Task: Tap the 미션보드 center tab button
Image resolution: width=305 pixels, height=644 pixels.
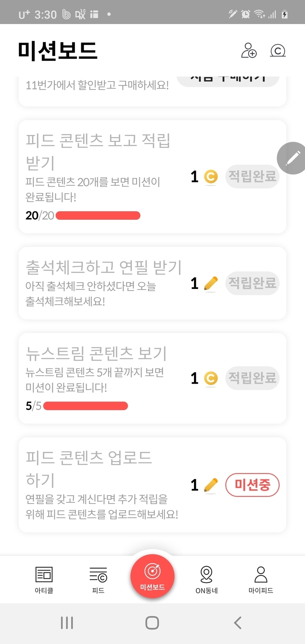Action: (152, 576)
